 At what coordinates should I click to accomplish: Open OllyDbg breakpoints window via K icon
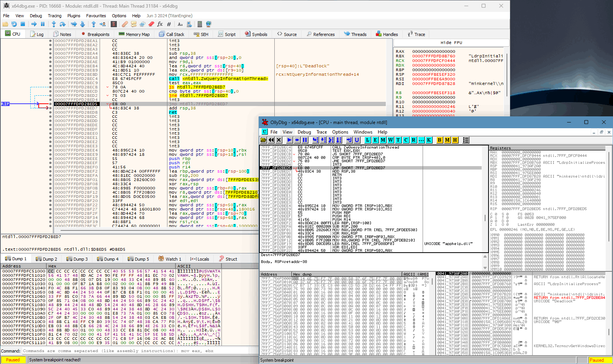coord(428,140)
